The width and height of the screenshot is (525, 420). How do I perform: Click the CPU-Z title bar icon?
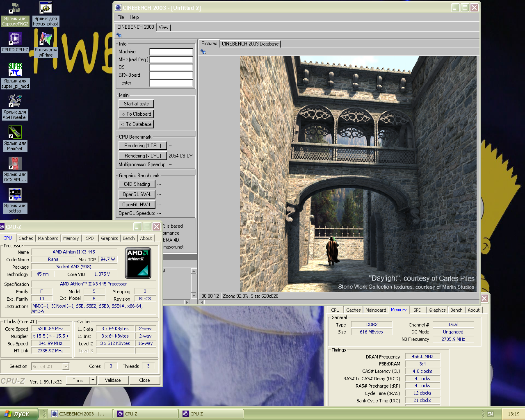(x=2, y=226)
